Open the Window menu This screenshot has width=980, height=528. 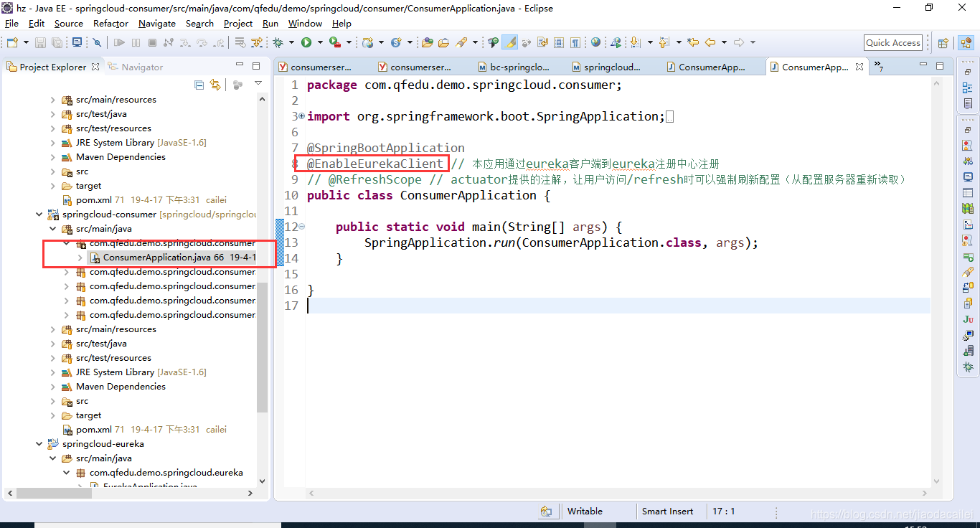(306, 23)
